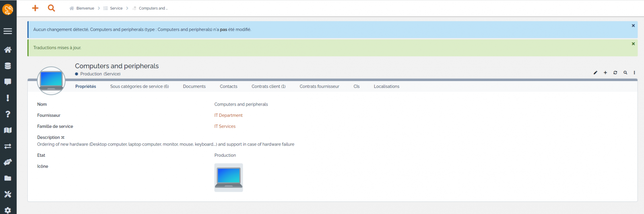Click the magnifier icon in the object toolbar
The height and width of the screenshot is (214, 644).
(625, 73)
